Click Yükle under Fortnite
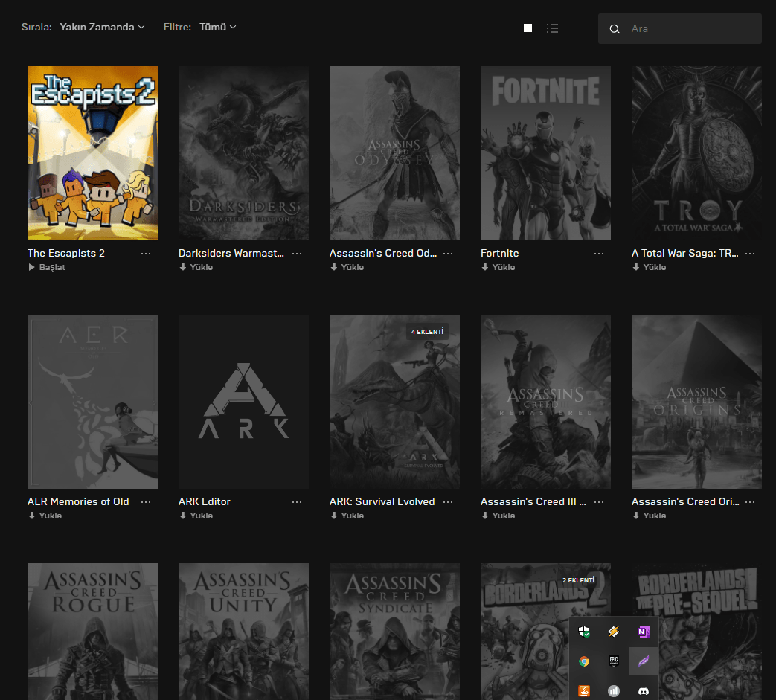The height and width of the screenshot is (700, 776). (498, 267)
